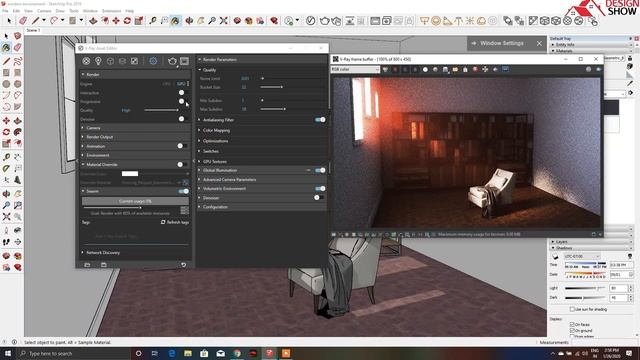
Task: Expand the Advanced Camera Parameters section
Action: (262, 180)
